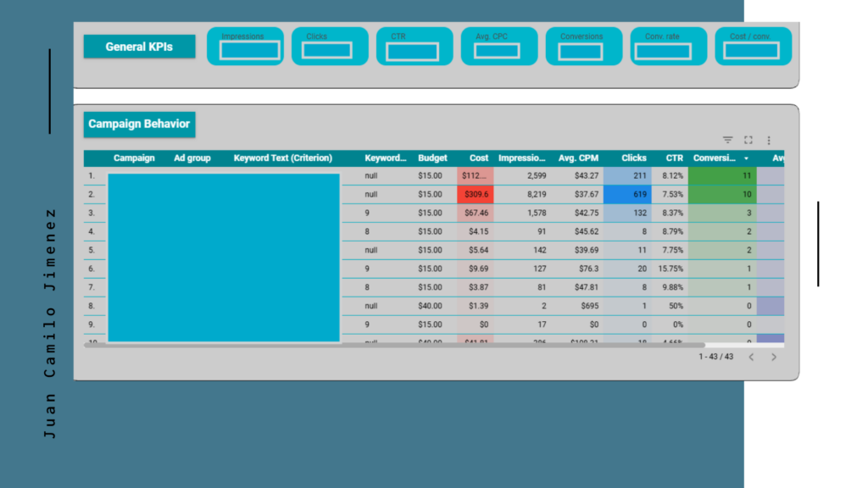
Task: Select the Avg. CPC KPI scorecard
Action: point(499,47)
